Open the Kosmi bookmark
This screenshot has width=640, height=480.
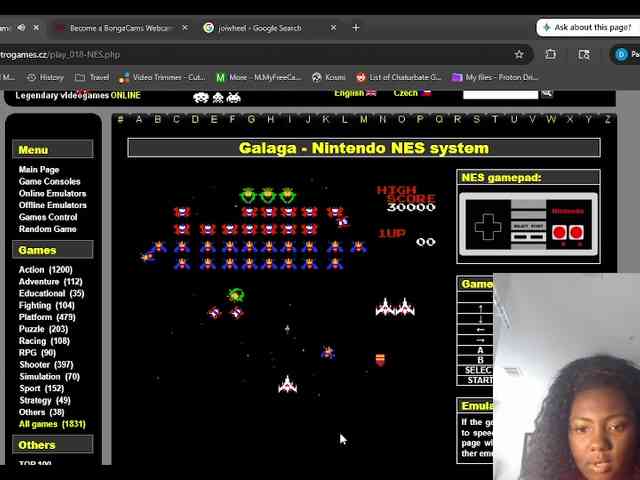(329, 77)
